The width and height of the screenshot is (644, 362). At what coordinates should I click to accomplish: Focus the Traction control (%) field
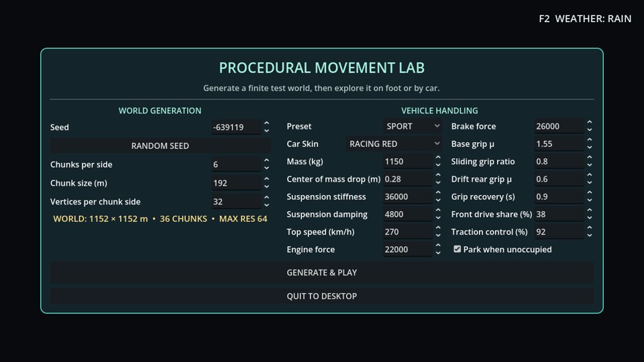point(559,232)
